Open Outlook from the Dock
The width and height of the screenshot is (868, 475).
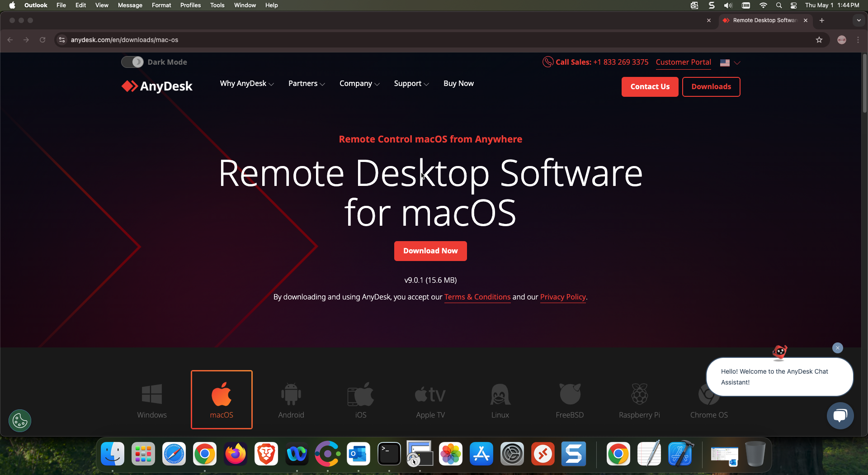(x=359, y=454)
